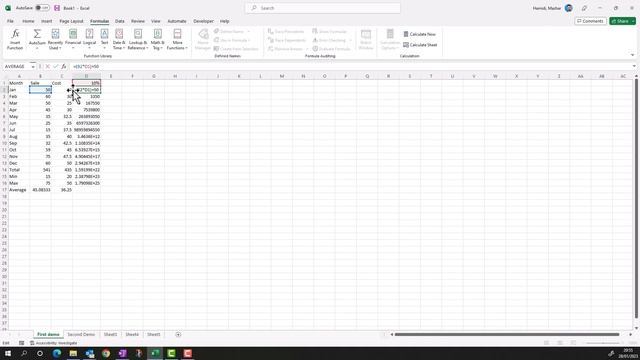
Task: Open Lookup & Reference functions list
Action: pyautogui.click(x=138, y=40)
